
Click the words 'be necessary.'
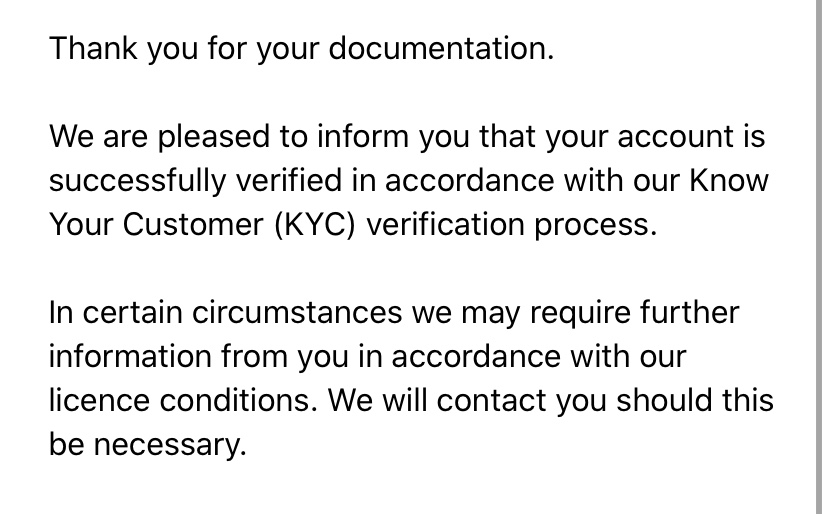click(148, 444)
